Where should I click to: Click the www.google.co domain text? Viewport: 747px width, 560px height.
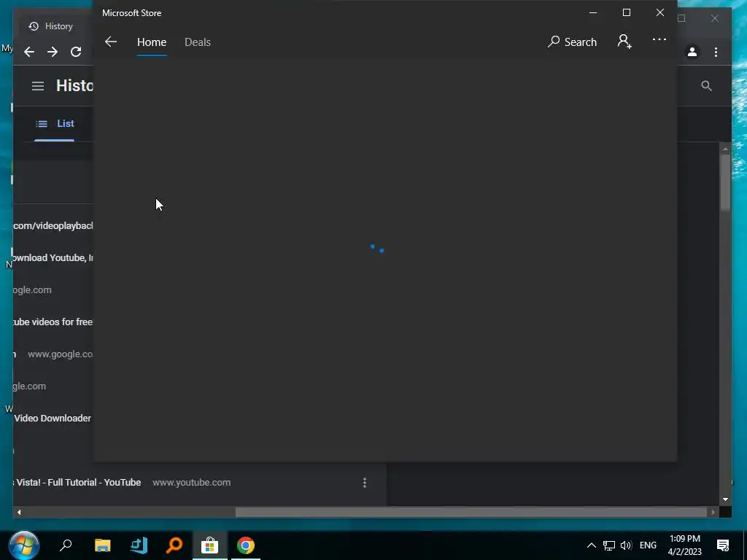pos(60,354)
